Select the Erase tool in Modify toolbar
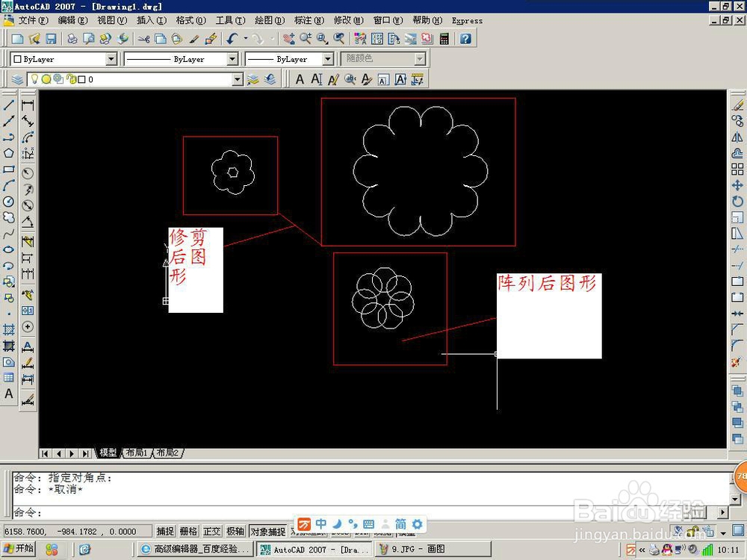 [737, 105]
